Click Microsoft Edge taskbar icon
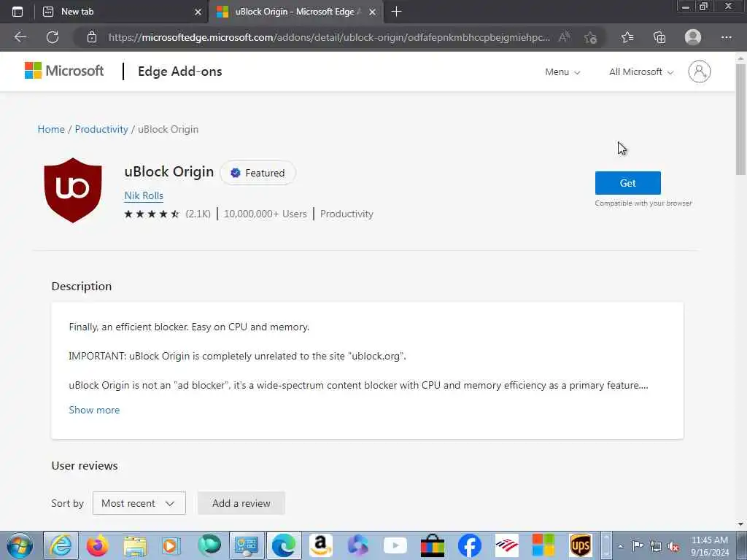The width and height of the screenshot is (747, 560). tap(284, 545)
